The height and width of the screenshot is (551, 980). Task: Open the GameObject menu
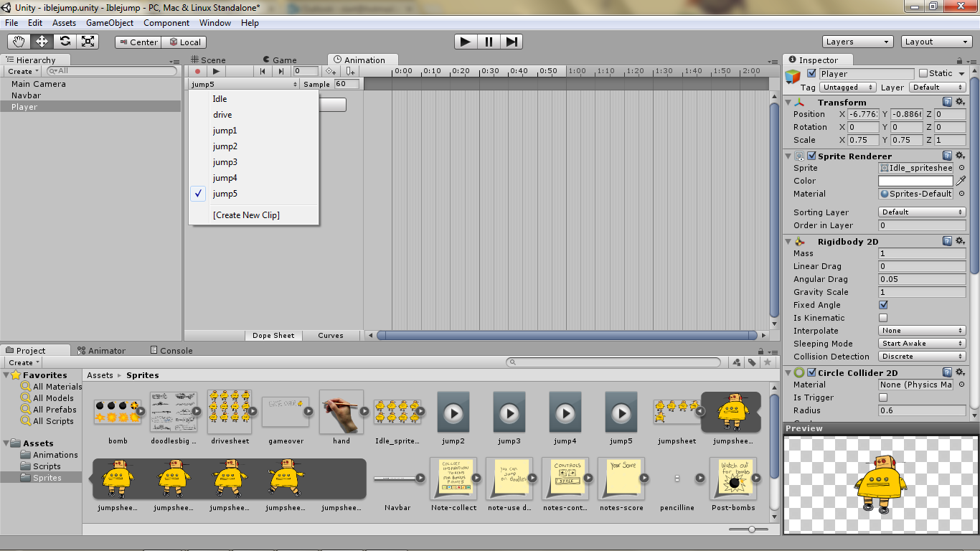tap(111, 22)
